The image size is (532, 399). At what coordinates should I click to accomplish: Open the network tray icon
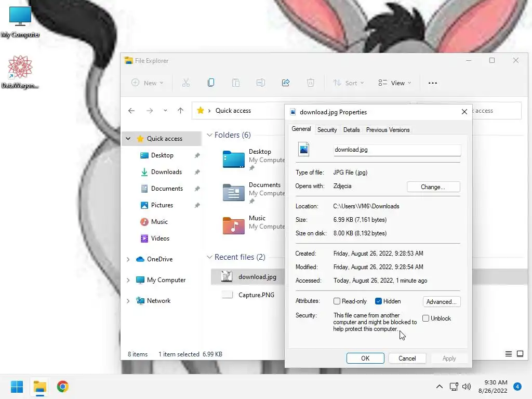pos(454,387)
